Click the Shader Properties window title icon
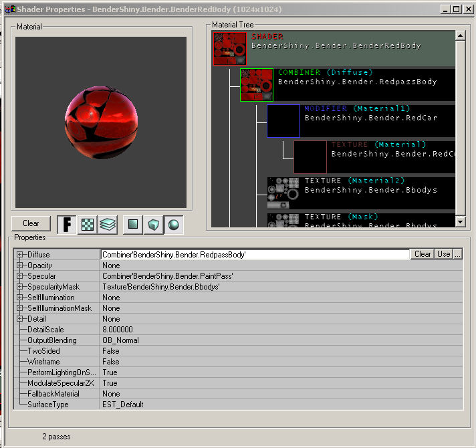 click(x=10, y=9)
